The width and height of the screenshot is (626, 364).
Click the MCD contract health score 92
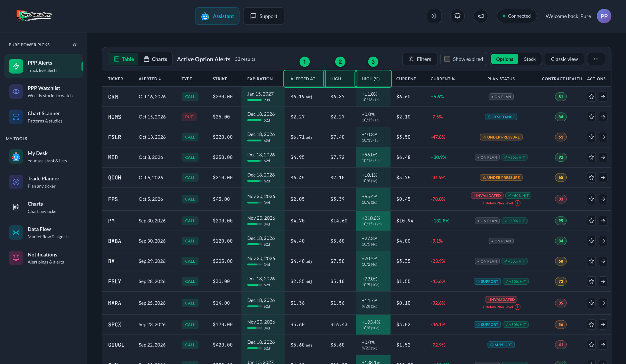pyautogui.click(x=561, y=157)
